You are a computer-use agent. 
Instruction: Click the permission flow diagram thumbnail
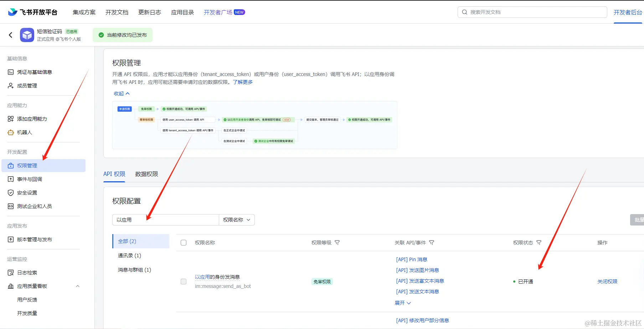(x=255, y=125)
